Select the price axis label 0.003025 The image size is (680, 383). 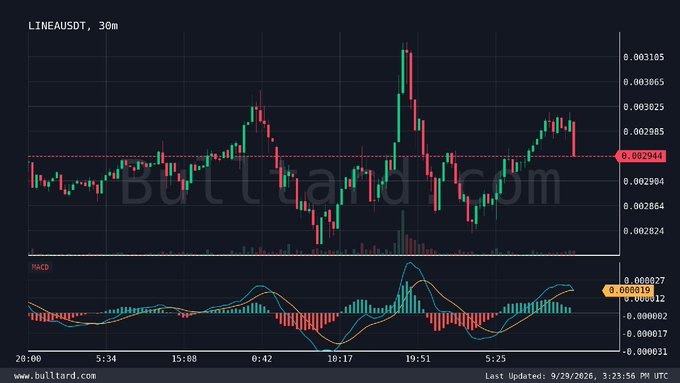[644, 107]
